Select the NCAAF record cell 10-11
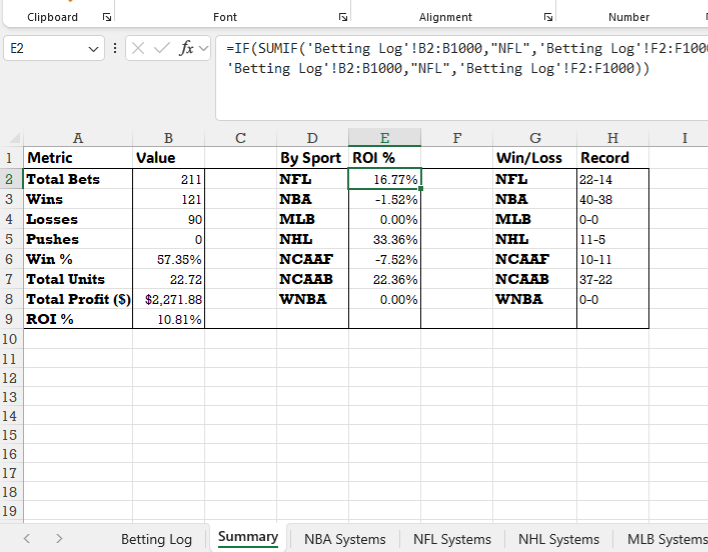 point(613,259)
